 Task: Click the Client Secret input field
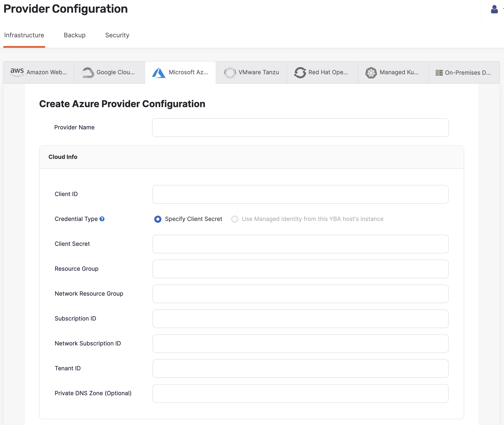(301, 244)
